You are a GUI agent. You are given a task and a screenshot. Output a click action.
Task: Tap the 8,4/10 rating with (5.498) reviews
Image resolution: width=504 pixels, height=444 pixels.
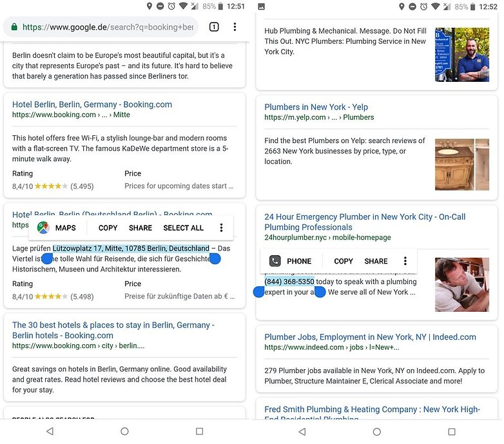53,296
